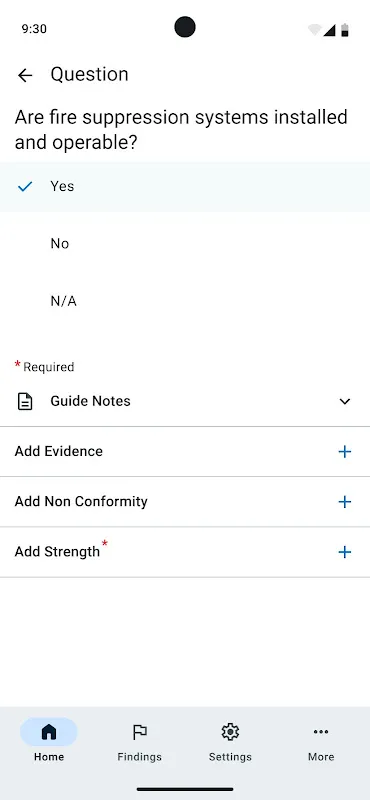Click the Guide Notes document icon

click(25, 402)
